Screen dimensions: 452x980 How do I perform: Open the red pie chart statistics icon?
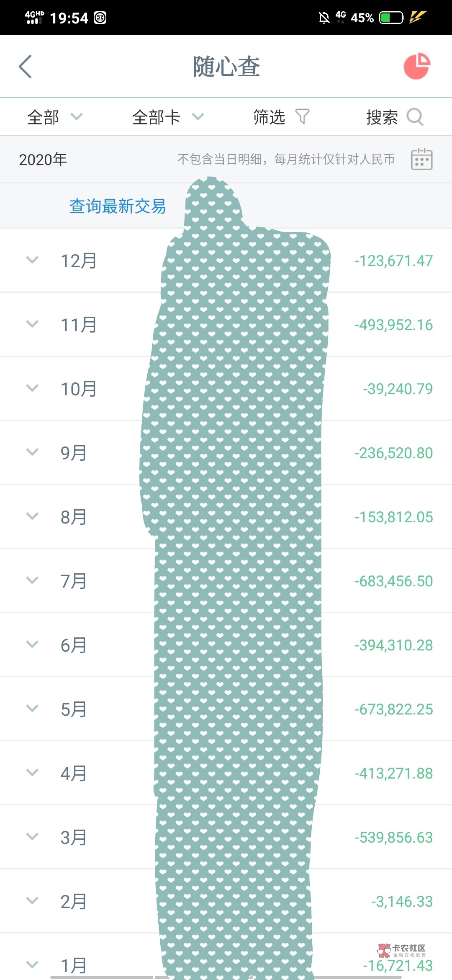(x=417, y=66)
